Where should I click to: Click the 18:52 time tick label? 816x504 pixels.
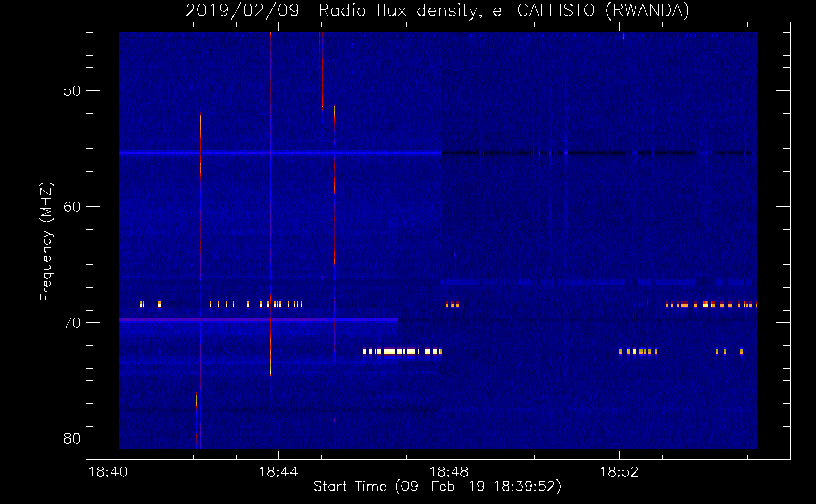[619, 472]
